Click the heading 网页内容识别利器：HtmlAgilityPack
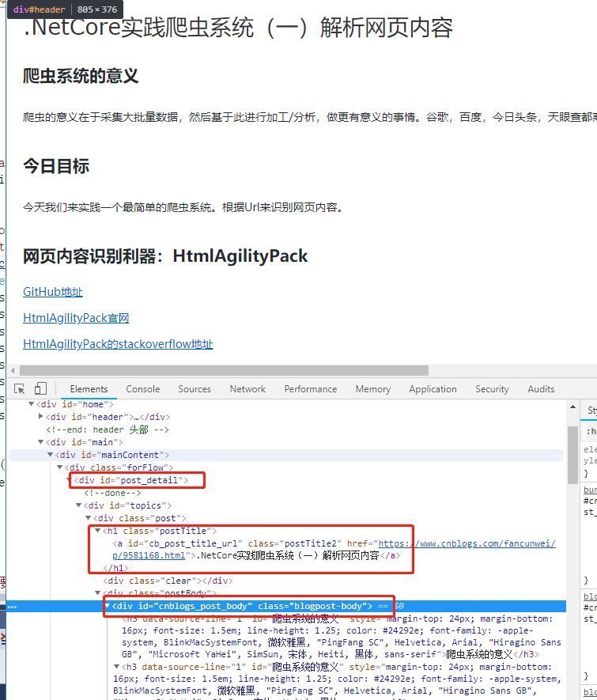Image resolution: width=597 pixels, height=700 pixels. (165, 256)
